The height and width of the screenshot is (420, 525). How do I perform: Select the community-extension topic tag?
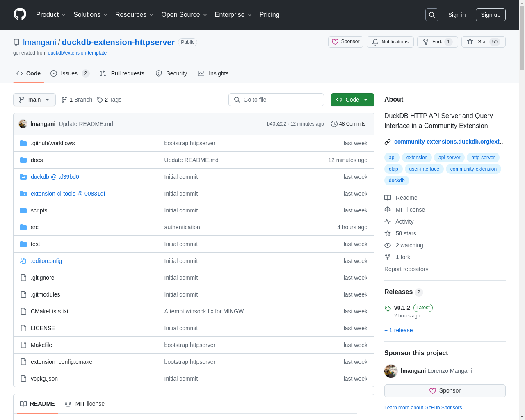[473, 169]
